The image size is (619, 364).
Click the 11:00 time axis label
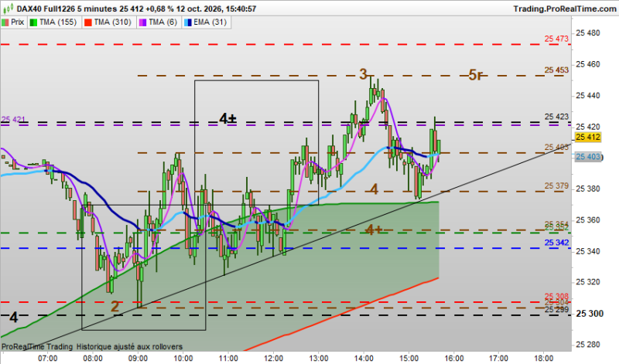[x=228, y=359]
